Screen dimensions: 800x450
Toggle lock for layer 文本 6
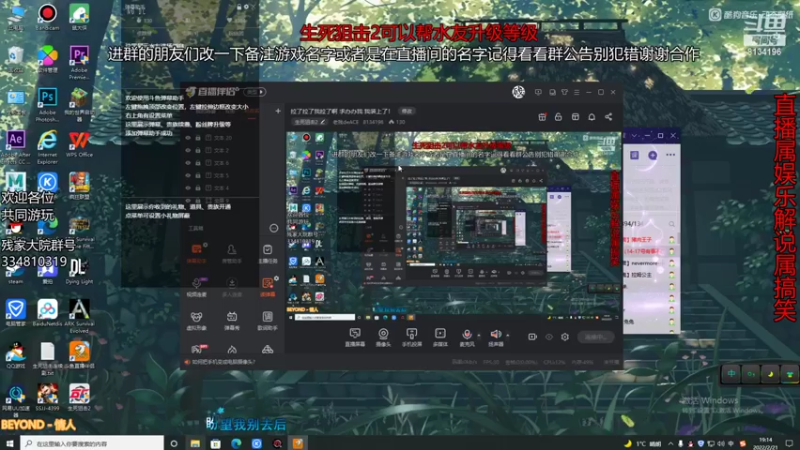click(198, 163)
